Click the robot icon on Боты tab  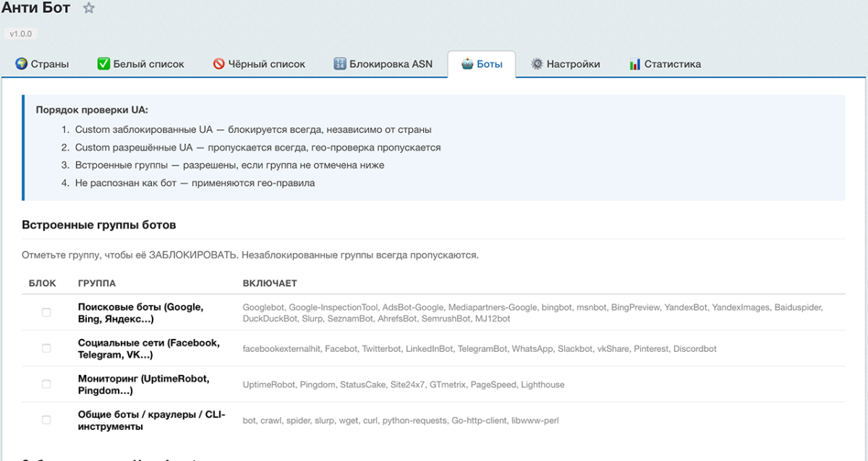tap(467, 64)
